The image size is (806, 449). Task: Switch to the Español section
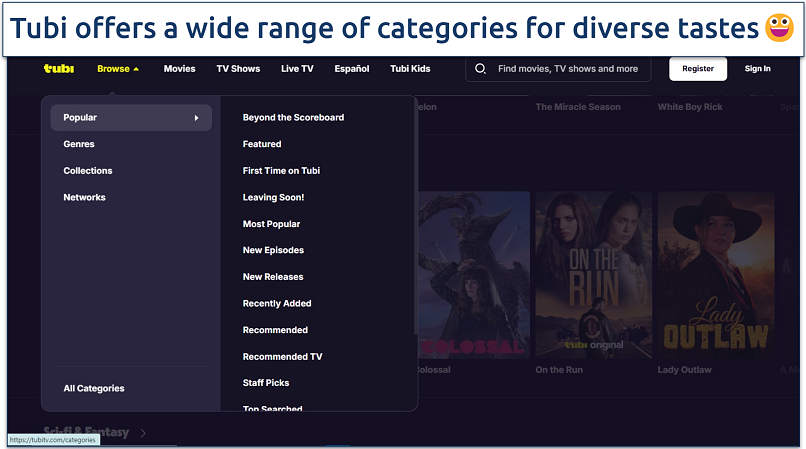tap(352, 69)
